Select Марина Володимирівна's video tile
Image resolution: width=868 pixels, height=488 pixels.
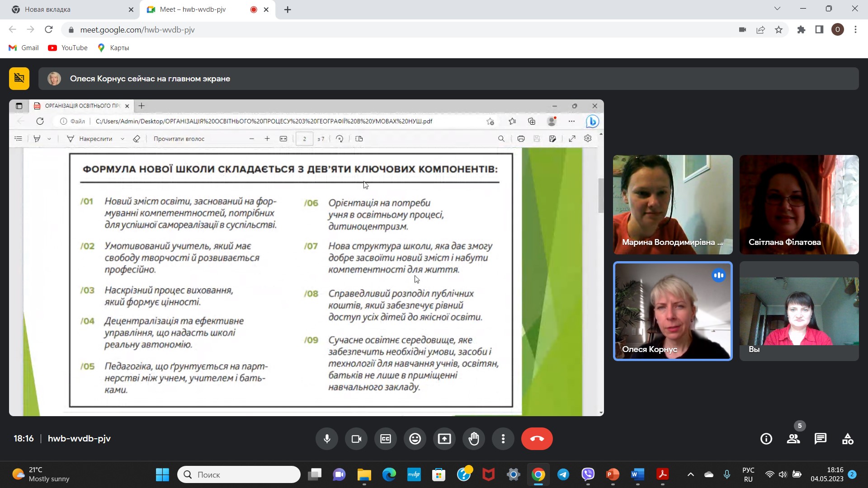pos(673,205)
